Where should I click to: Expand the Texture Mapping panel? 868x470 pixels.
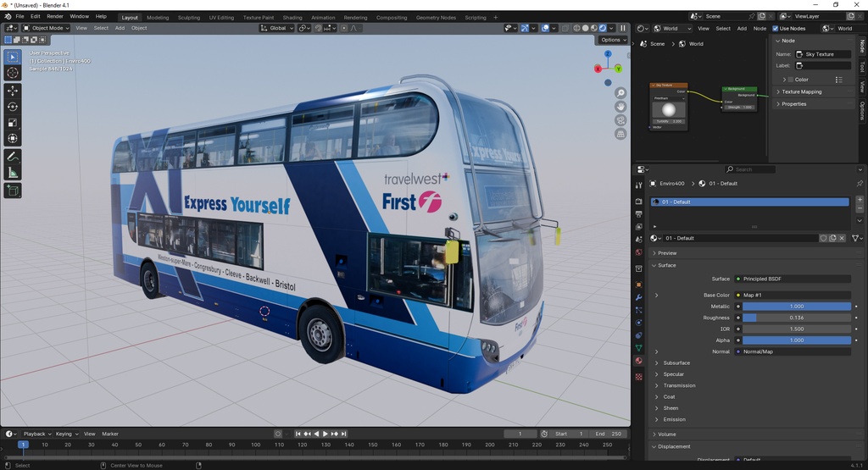click(801, 91)
